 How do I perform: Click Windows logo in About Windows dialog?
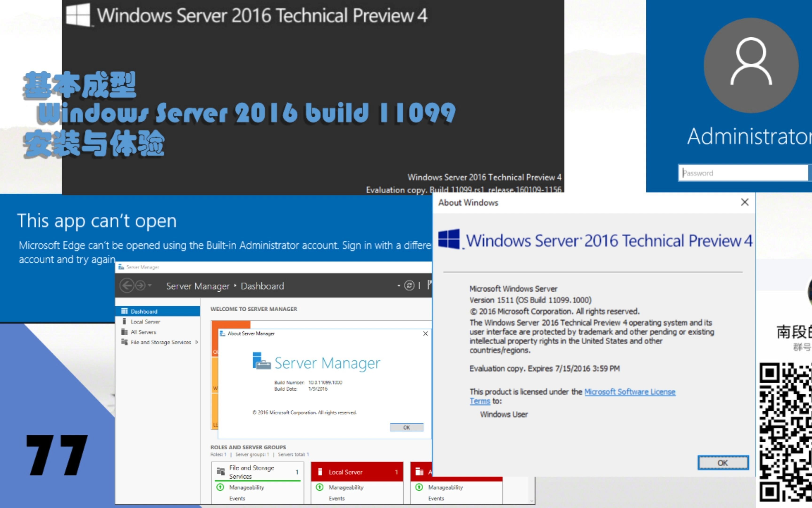point(449,239)
